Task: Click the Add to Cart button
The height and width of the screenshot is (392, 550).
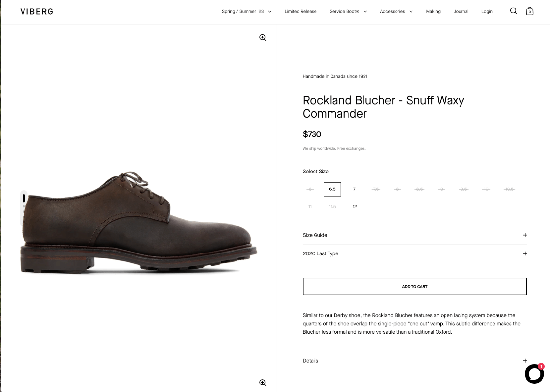Action: (x=415, y=286)
